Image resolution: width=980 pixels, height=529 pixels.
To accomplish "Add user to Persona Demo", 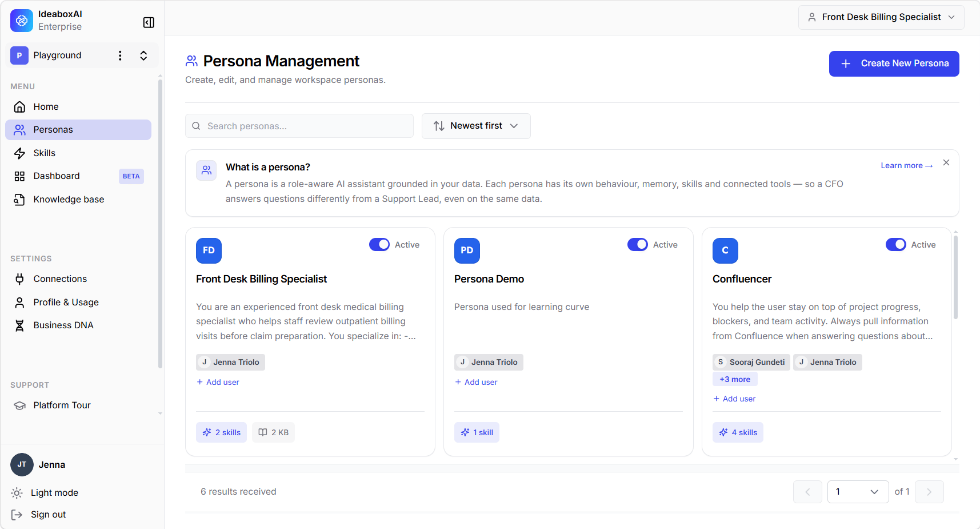I will [x=476, y=382].
